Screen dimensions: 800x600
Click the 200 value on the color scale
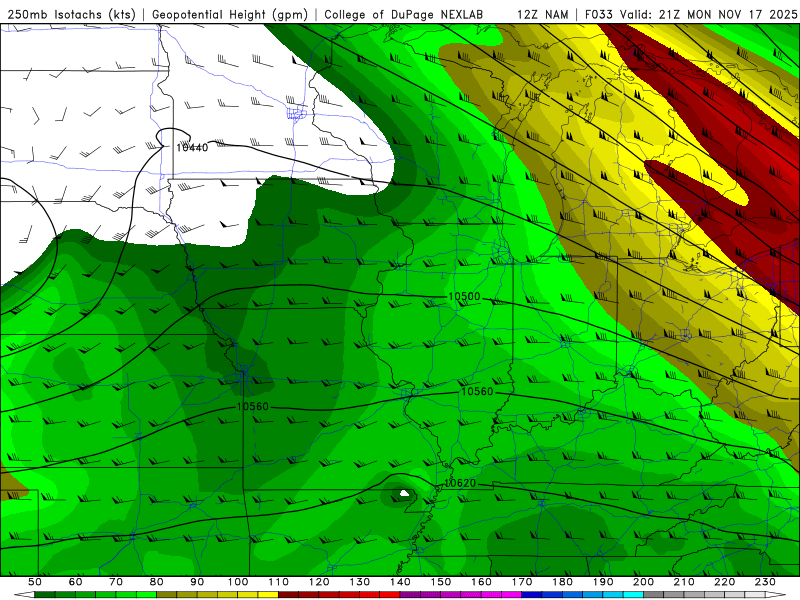[643, 582]
